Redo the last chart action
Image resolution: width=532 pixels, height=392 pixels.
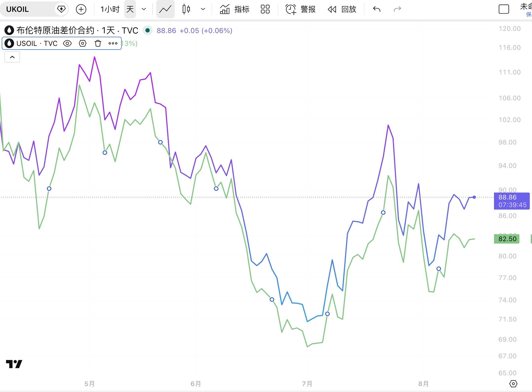(397, 9)
